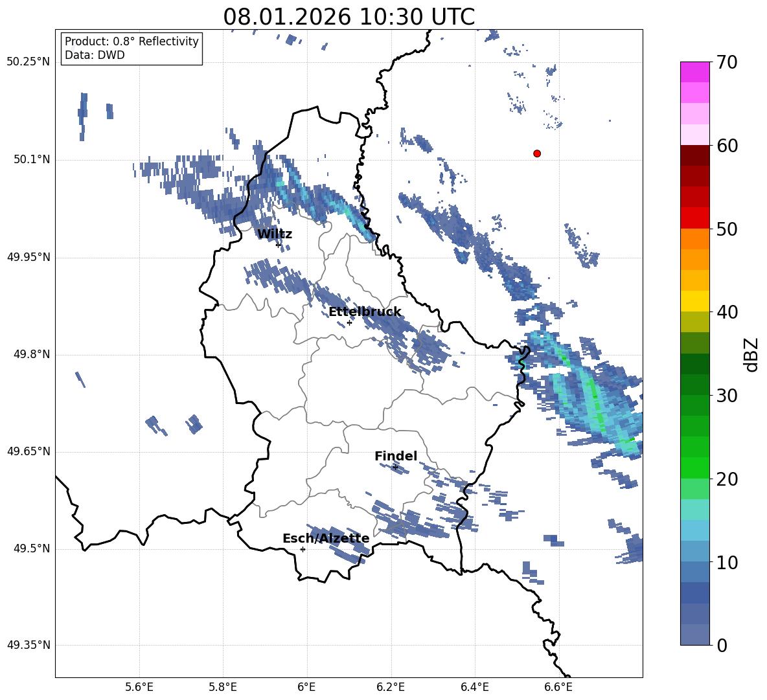Click the Findel city label
The width and height of the screenshot is (767, 700).
tap(396, 456)
